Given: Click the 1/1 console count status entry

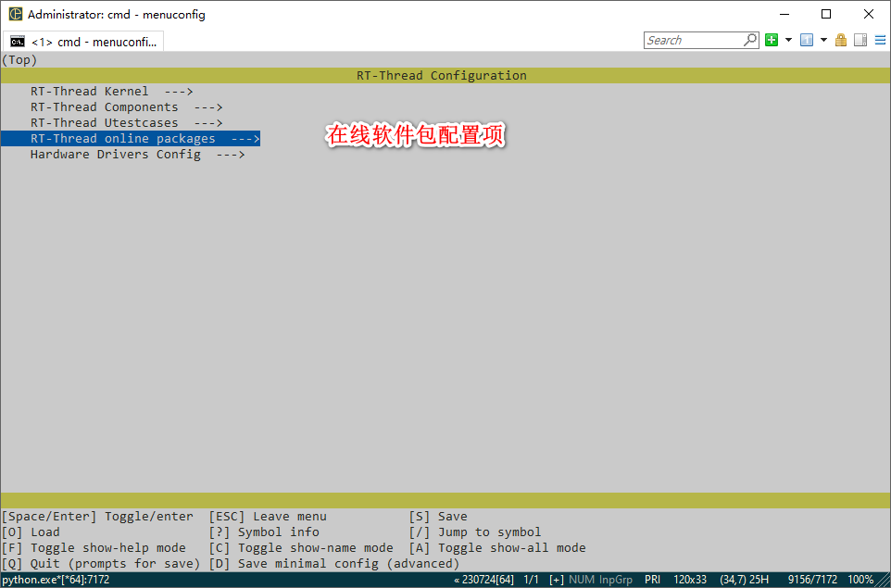Looking at the screenshot, I should click(x=531, y=580).
